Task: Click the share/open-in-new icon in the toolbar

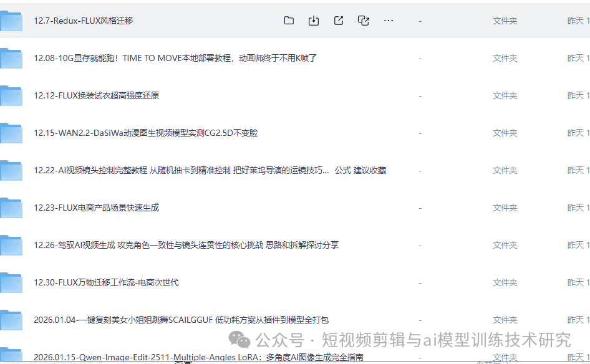Action: 338,20
